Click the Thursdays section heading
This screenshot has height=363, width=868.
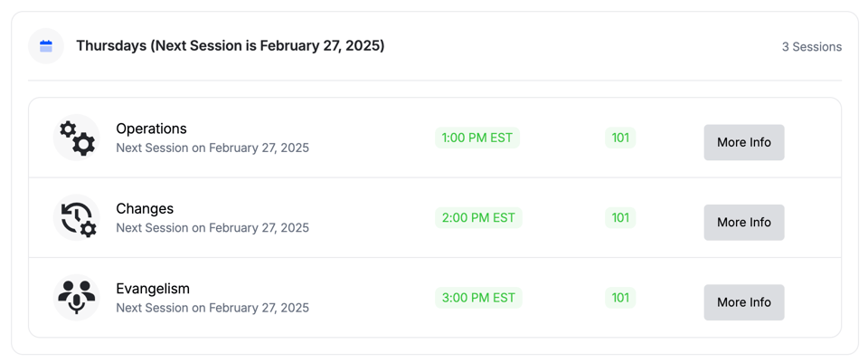230,45
